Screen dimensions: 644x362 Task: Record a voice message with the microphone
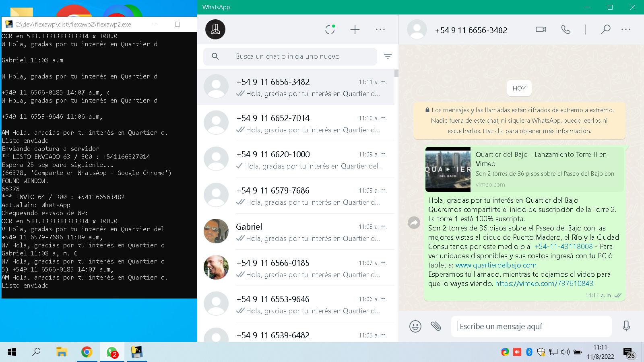pos(626,326)
